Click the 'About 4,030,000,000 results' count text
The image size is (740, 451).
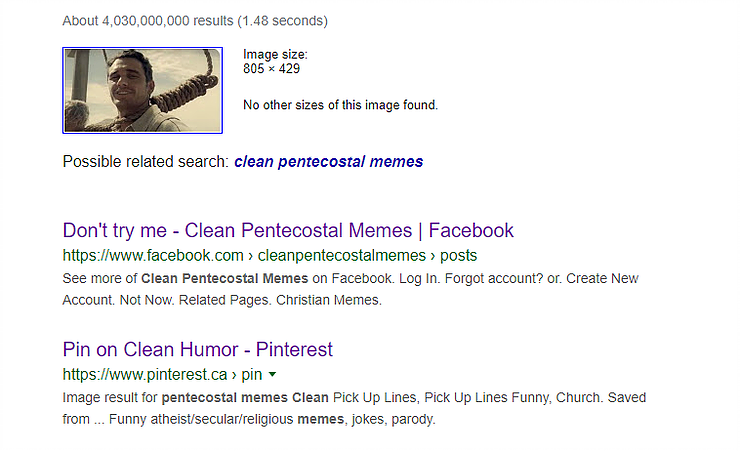click(195, 20)
